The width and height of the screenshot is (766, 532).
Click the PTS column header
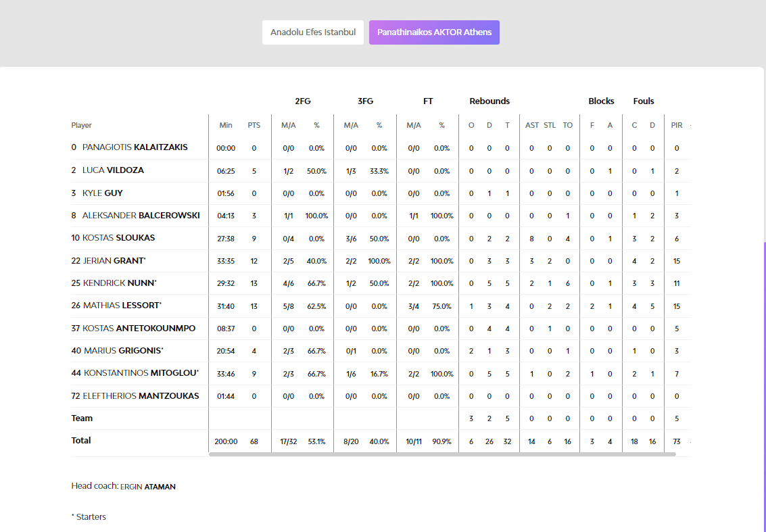click(254, 125)
